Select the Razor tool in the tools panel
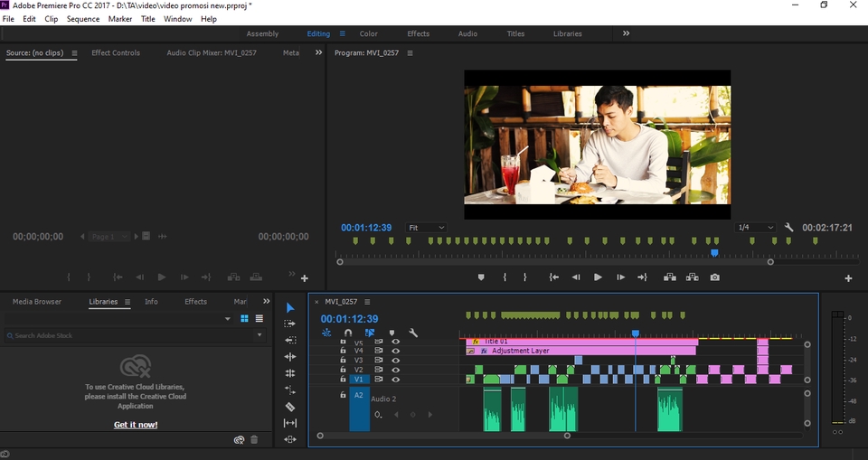868x460 pixels. (289, 407)
